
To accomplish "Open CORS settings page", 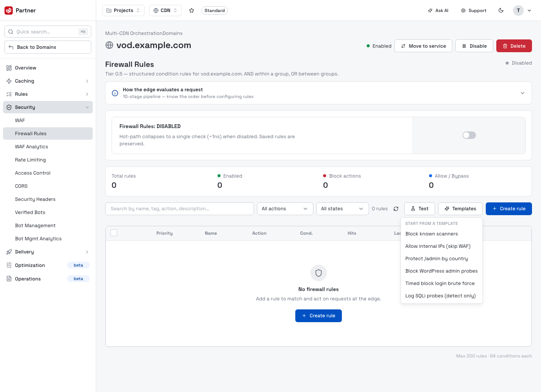I will 48,186.
